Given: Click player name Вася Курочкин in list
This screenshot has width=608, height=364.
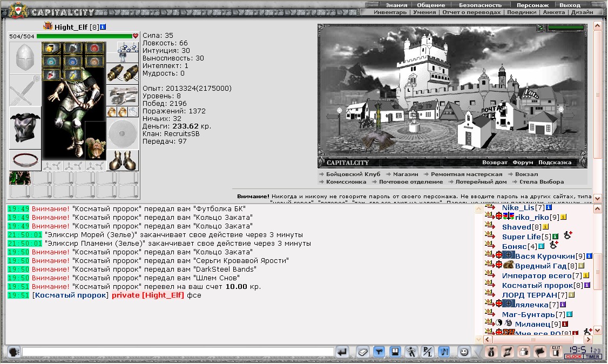Looking at the screenshot, I should (545, 256).
